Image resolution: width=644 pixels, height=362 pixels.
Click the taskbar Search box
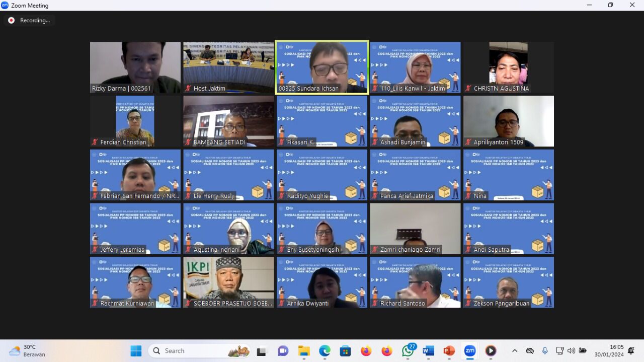coord(199,351)
